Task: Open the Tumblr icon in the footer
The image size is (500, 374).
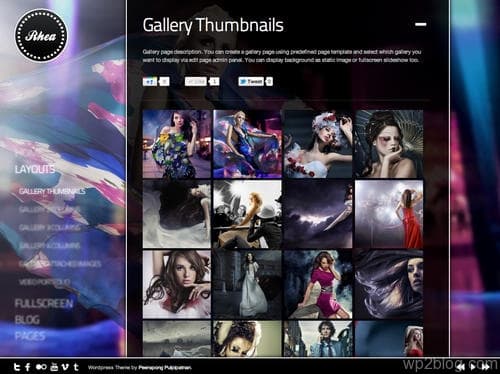Action: (76, 367)
